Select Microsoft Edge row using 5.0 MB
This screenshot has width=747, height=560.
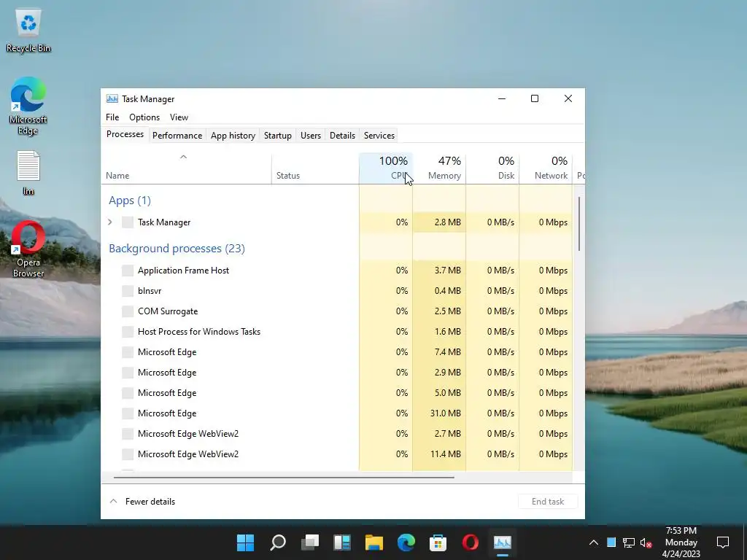click(x=337, y=393)
